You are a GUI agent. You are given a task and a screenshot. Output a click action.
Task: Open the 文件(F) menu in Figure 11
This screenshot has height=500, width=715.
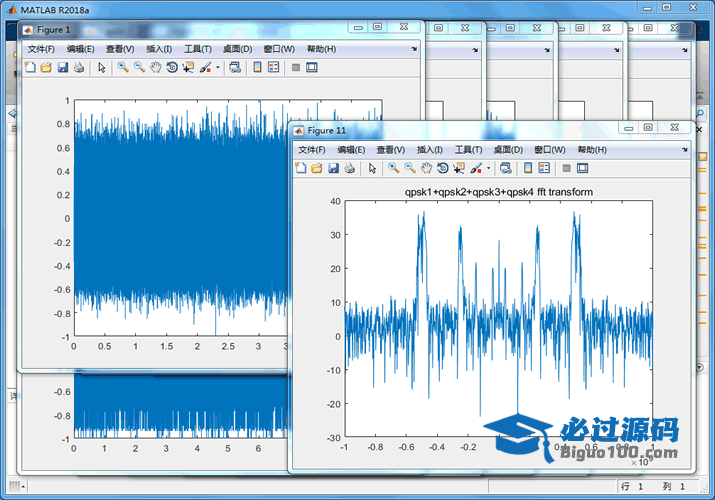pos(312,149)
